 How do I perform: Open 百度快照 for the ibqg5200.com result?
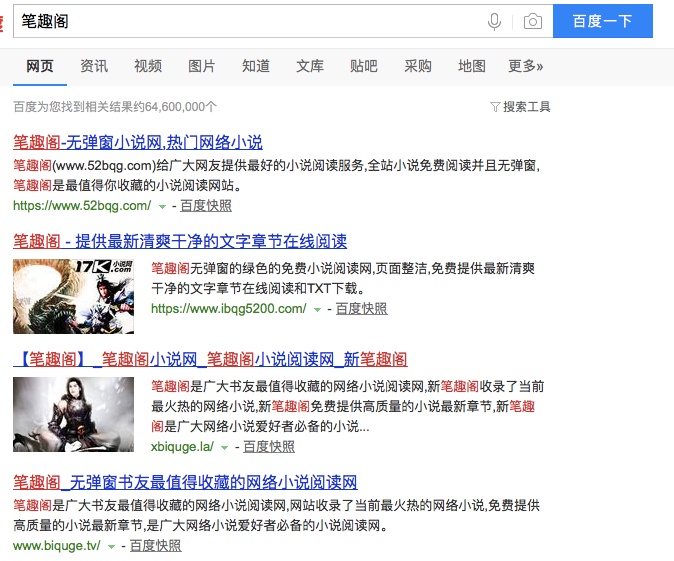pyautogui.click(x=362, y=309)
